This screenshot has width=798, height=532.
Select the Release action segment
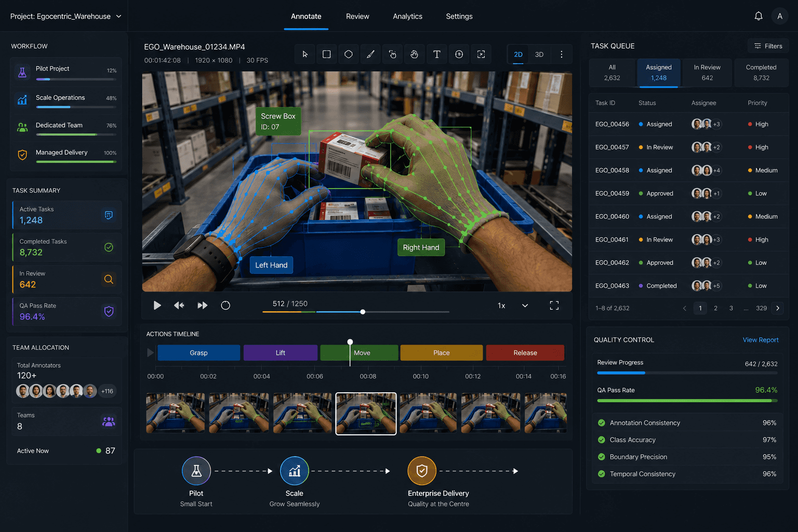[525, 353]
